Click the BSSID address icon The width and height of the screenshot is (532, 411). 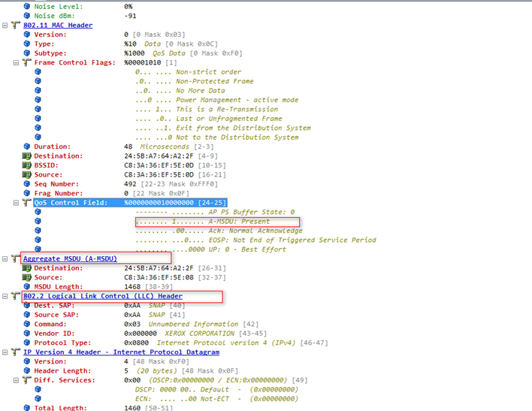coord(27,165)
